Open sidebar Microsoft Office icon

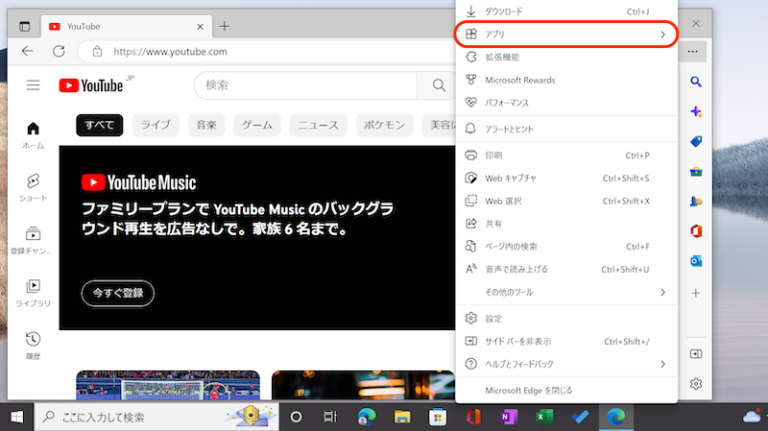(696, 231)
